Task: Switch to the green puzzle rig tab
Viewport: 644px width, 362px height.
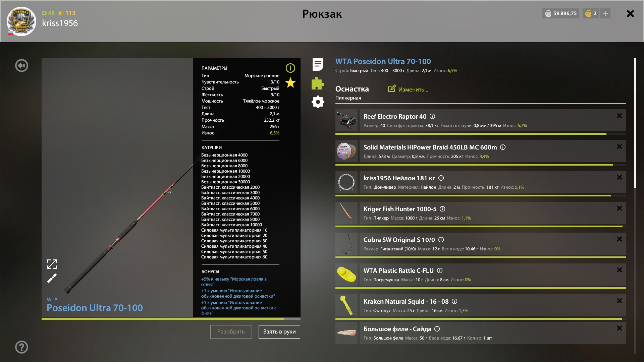Action: pos(318,83)
